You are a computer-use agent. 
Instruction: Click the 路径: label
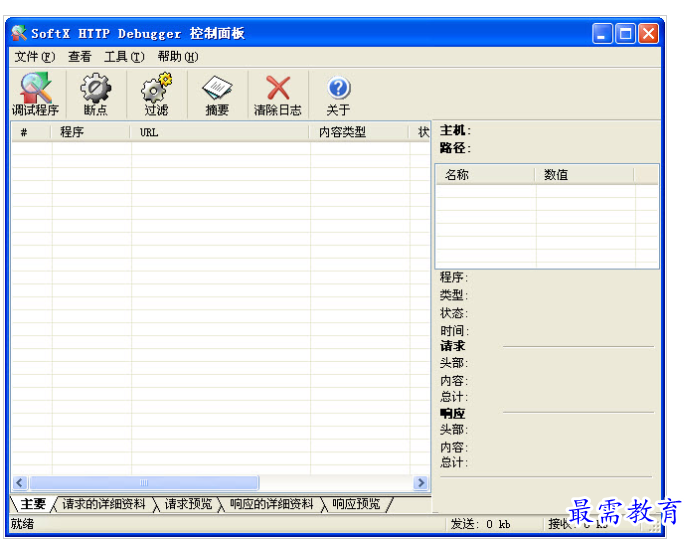tap(455, 148)
